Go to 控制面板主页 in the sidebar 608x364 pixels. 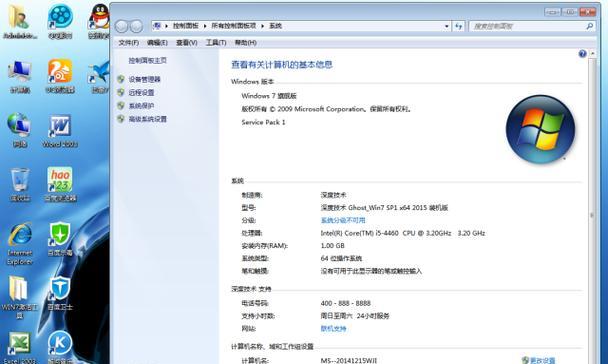147,60
